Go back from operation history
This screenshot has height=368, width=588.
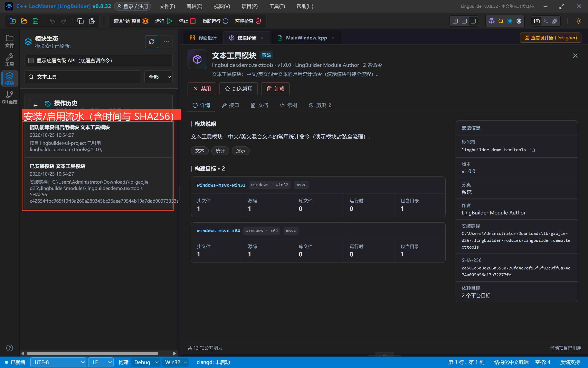[x=36, y=105]
